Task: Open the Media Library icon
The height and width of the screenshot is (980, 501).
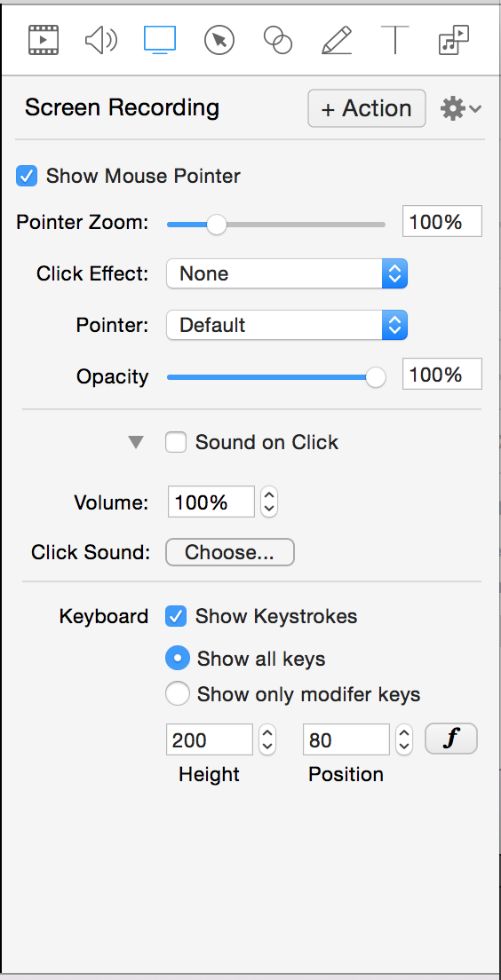Action: (453, 41)
